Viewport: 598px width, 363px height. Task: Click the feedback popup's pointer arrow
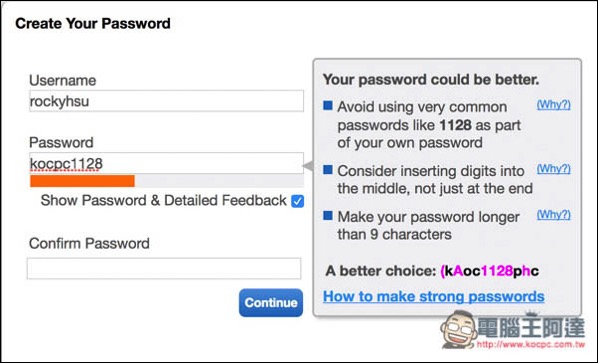coord(308,166)
